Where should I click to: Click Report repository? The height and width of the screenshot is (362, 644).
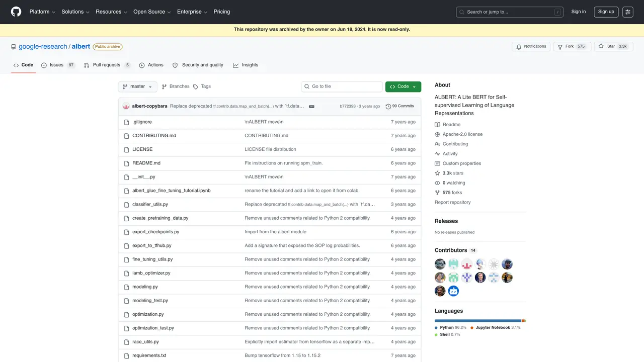click(453, 203)
